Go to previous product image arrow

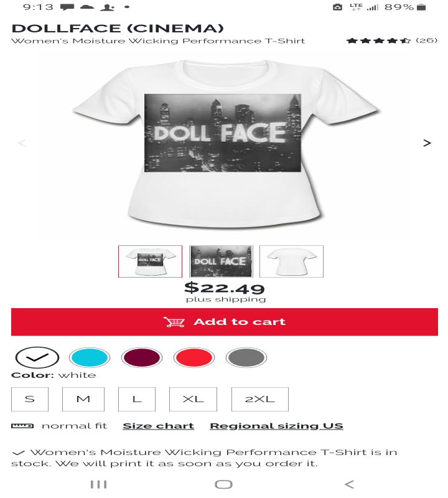(x=22, y=143)
